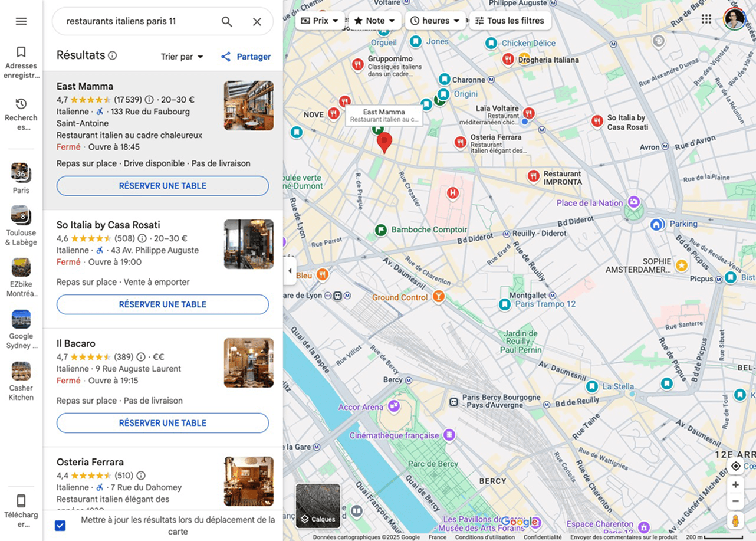Zoom in on the map

click(735, 484)
